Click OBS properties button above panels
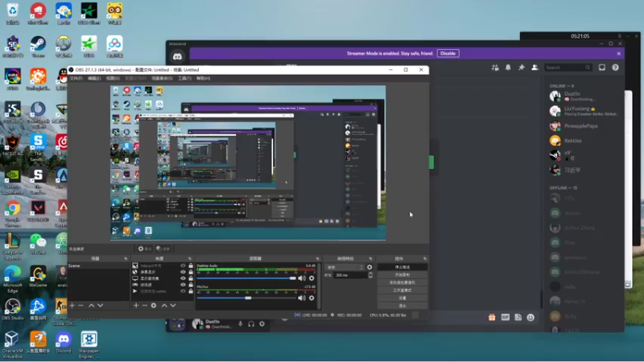Screen dimensions: 644x362 point(145,249)
